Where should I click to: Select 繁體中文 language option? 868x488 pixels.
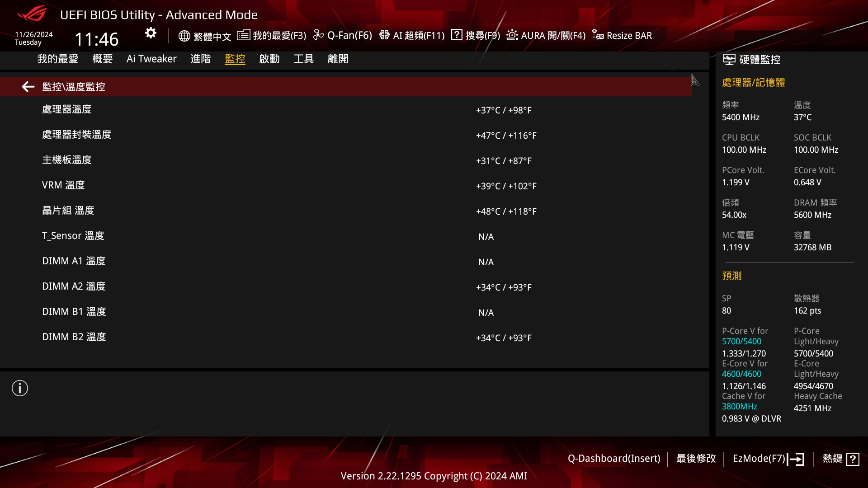(x=212, y=36)
